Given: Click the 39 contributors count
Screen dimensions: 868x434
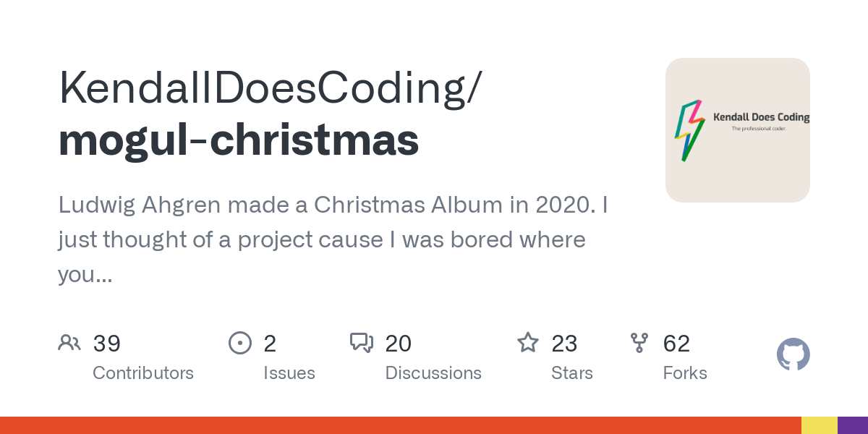Looking at the screenshot, I should click(107, 343).
